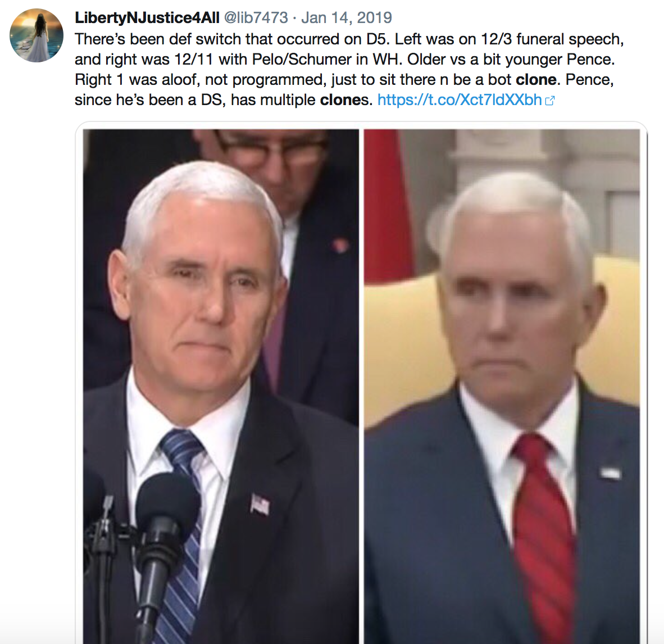Click the lapel pin on blue suit, right photo
This screenshot has width=664, height=644.
(610, 472)
